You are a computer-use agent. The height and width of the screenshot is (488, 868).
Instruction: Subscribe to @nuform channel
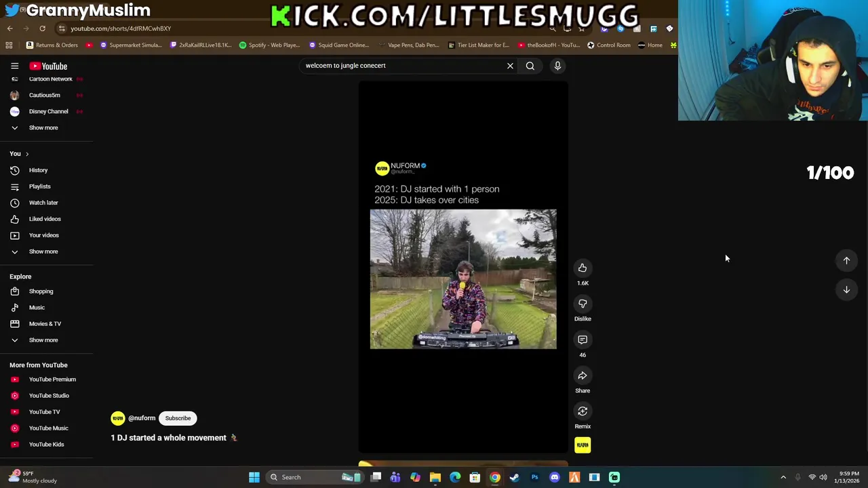point(178,418)
